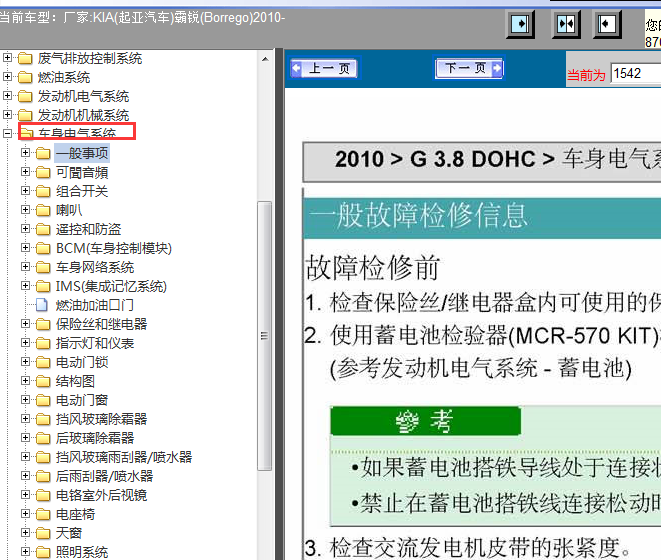Click the 一般事项 folder icon
This screenshot has height=560, width=661.
pos(43,153)
